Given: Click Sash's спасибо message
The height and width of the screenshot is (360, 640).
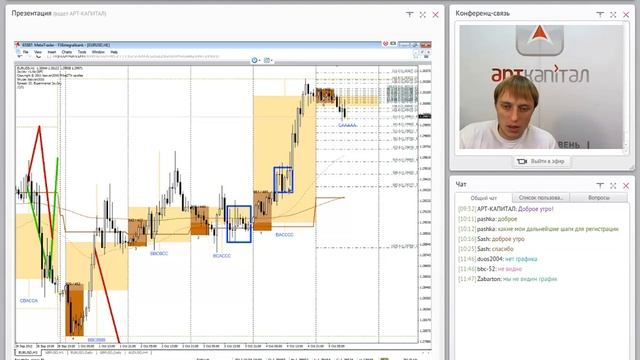Looking at the screenshot, I should [485, 249].
